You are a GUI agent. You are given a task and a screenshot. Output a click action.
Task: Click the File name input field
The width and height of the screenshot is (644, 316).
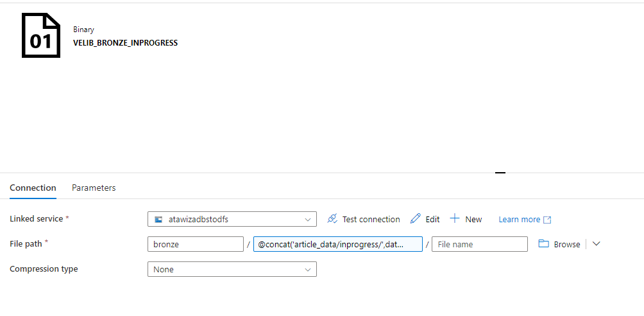(479, 244)
